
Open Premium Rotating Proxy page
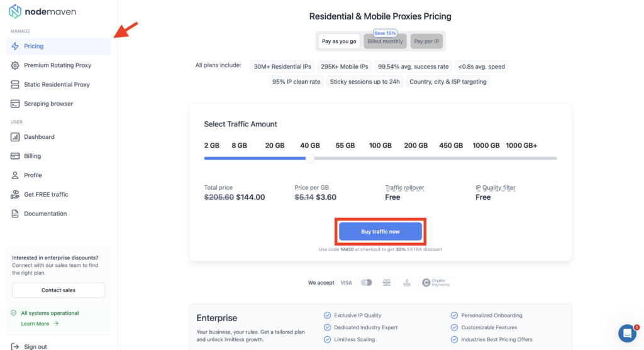(x=58, y=65)
